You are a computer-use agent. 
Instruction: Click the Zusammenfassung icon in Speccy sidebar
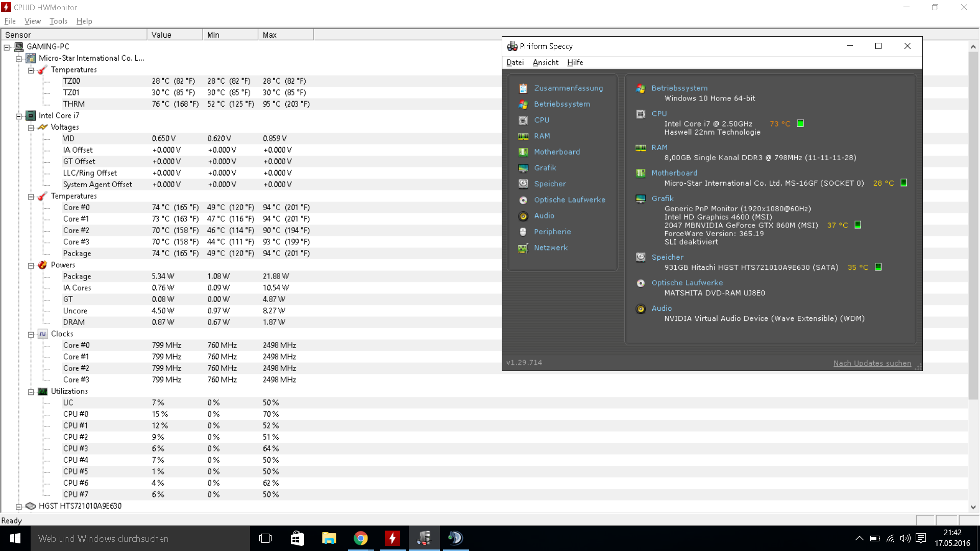click(523, 88)
